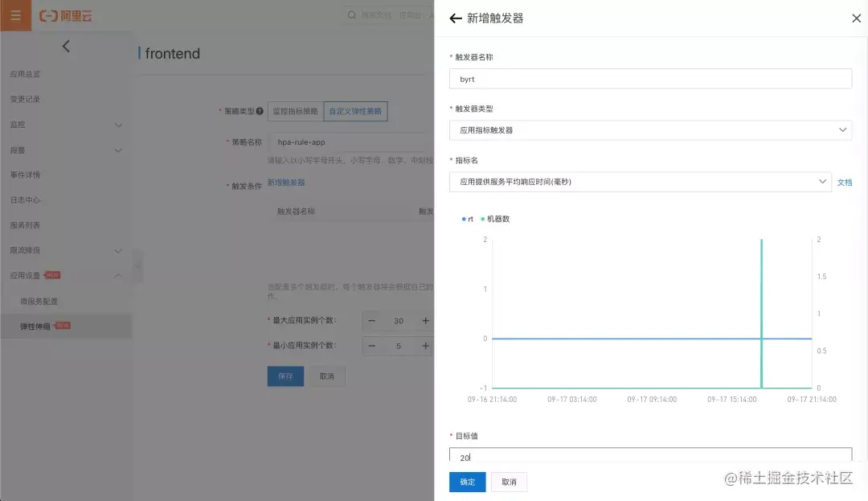The width and height of the screenshot is (868, 501).
Task: Increase 最小应用实例个数 with the plus button
Action: [425, 346]
